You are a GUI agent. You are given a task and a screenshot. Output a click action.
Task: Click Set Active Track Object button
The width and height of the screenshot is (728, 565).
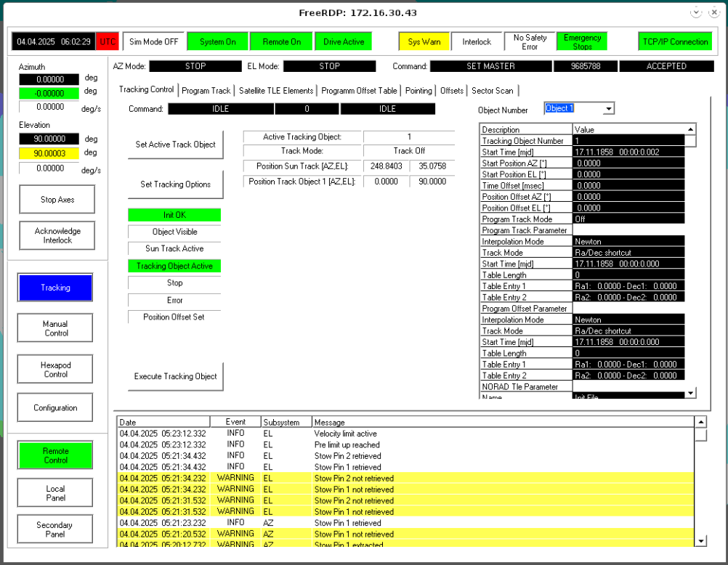[x=176, y=145]
